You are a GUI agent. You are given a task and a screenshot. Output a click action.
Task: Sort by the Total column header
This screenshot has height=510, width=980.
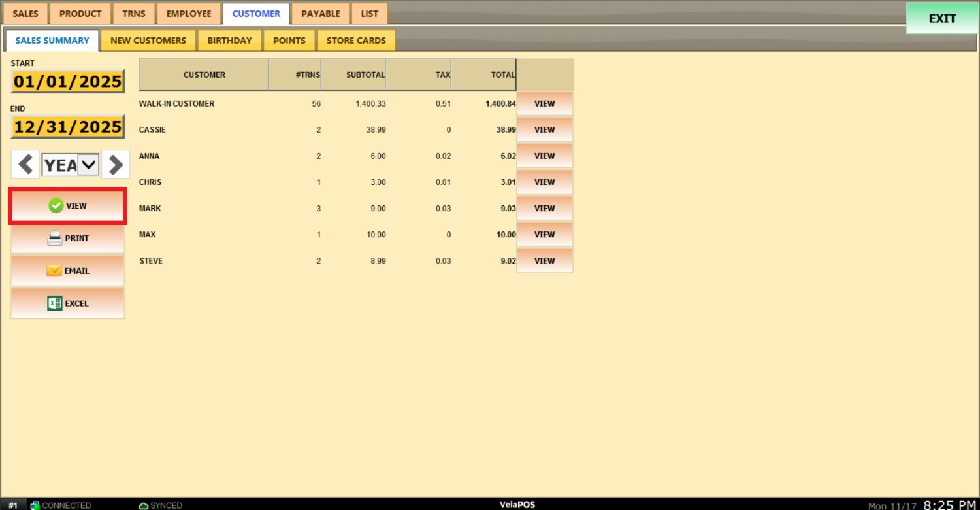tap(502, 75)
